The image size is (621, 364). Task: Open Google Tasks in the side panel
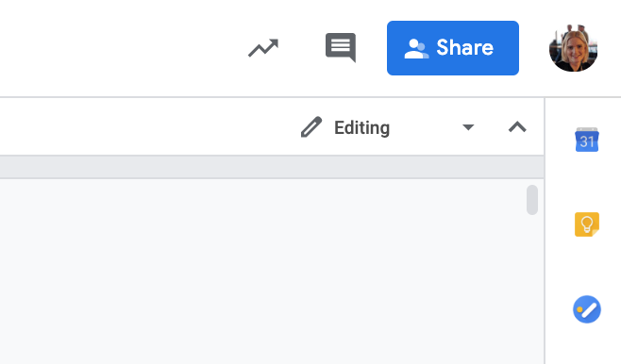pyautogui.click(x=586, y=309)
